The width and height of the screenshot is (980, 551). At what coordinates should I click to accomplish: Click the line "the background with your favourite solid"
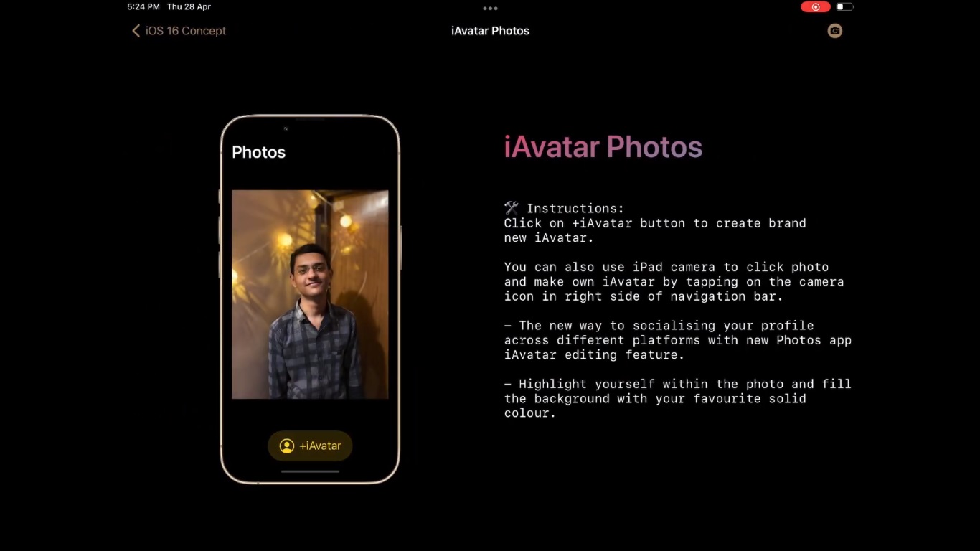(655, 398)
